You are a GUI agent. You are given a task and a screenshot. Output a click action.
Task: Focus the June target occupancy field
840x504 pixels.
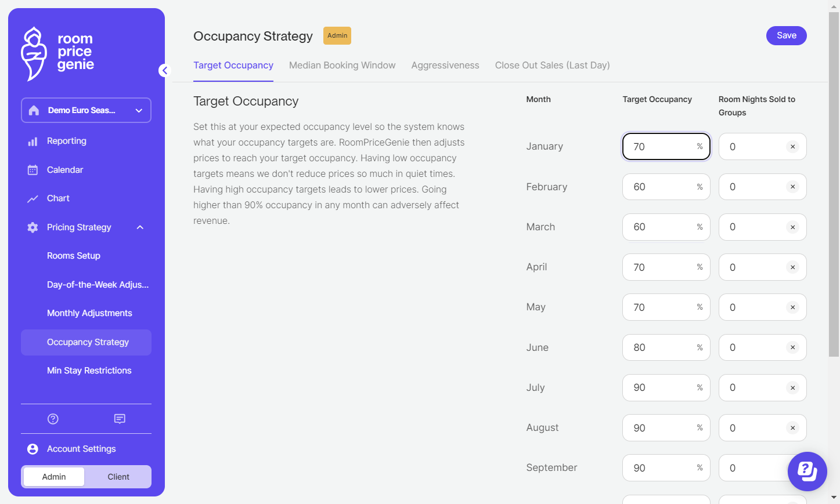click(x=666, y=347)
